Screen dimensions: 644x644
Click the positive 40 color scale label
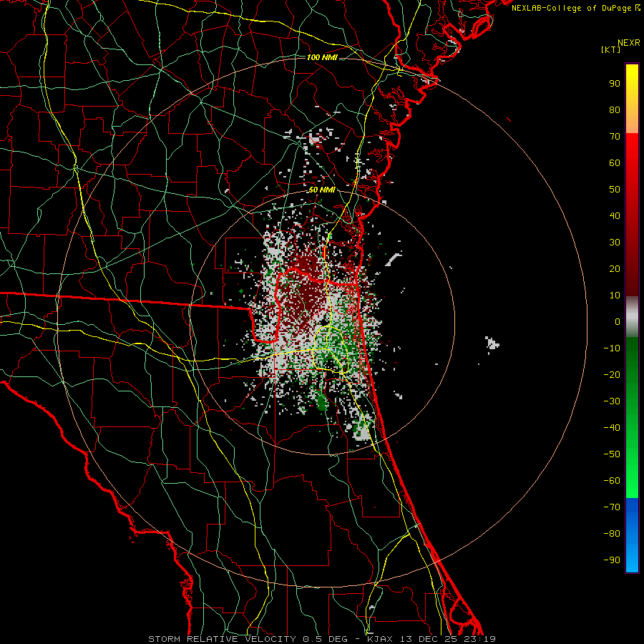click(x=615, y=215)
